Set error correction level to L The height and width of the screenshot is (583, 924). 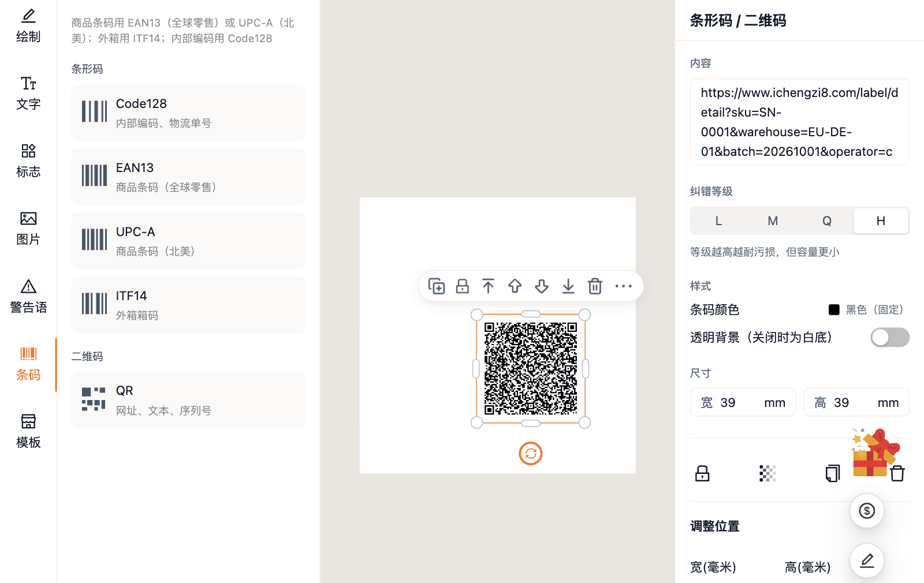(718, 221)
